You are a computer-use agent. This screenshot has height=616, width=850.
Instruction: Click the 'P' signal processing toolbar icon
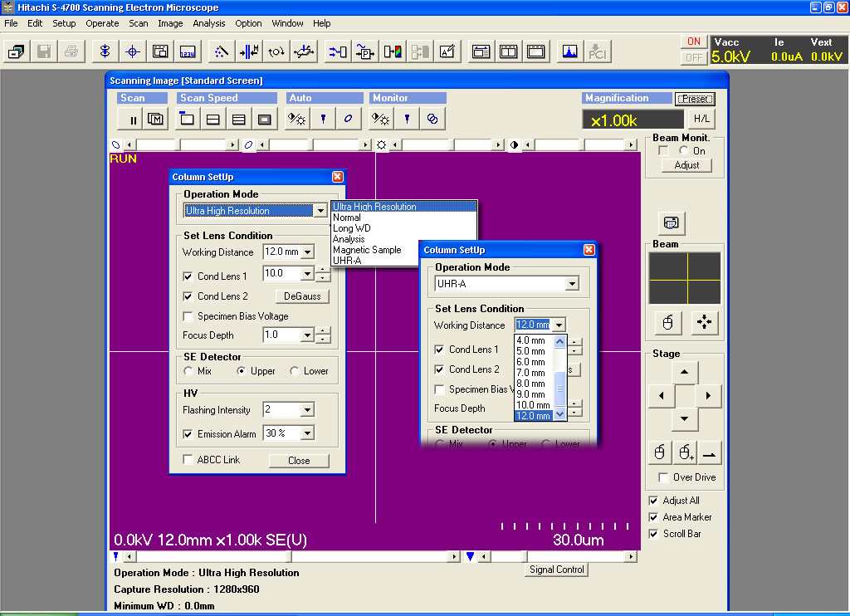[365, 52]
